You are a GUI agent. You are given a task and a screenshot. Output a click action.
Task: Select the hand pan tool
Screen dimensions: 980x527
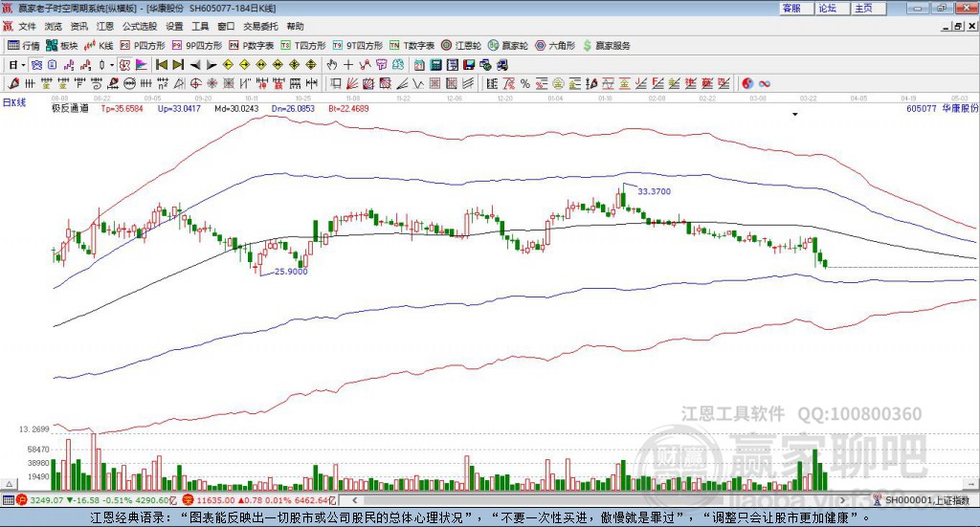332,65
